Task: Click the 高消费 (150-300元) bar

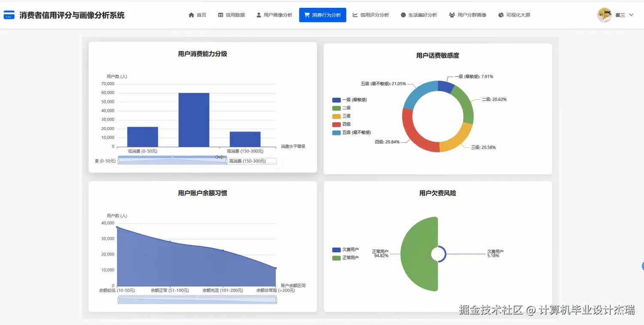Action: (245, 139)
